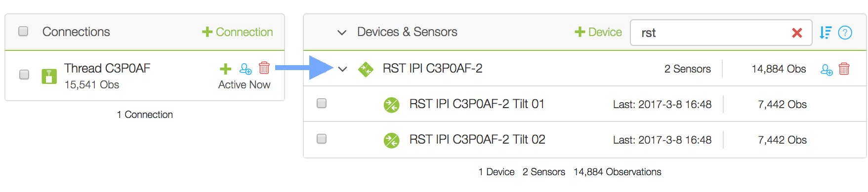The image size is (868, 192).
Task: Click the Thread C3P0AF green connection icon
Action: 49,76
